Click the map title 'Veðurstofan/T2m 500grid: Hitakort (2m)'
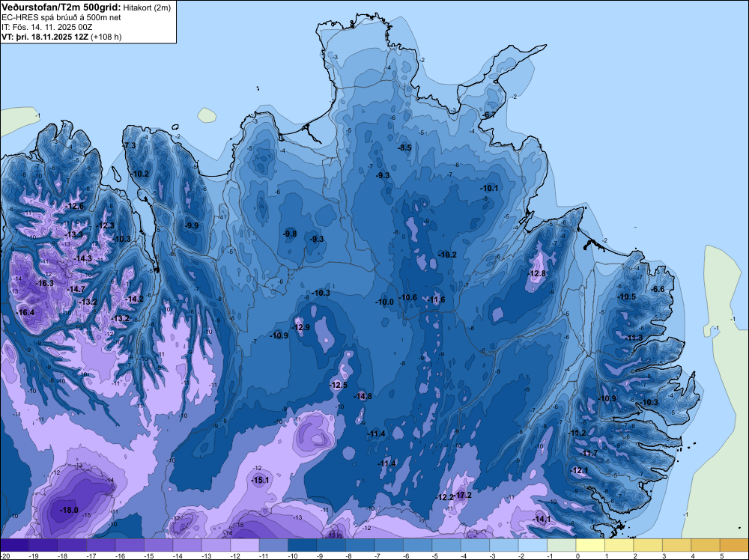The image size is (749, 560). click(85, 7)
